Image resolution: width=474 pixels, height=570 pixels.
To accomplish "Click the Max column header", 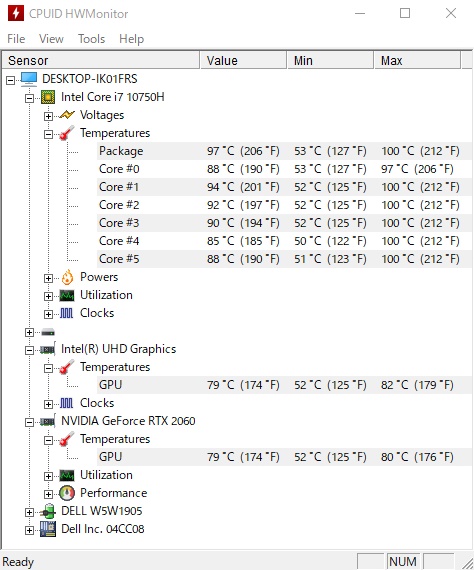I will click(417, 60).
